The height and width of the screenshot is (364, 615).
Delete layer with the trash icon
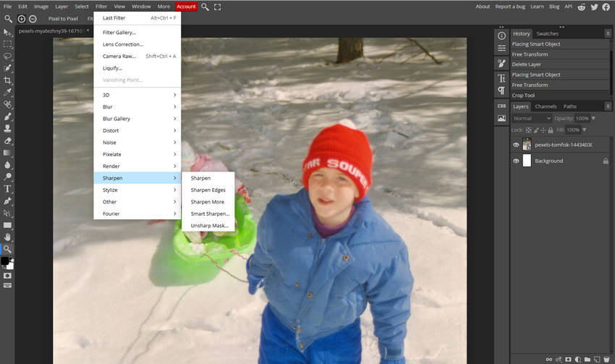pyautogui.click(x=607, y=359)
